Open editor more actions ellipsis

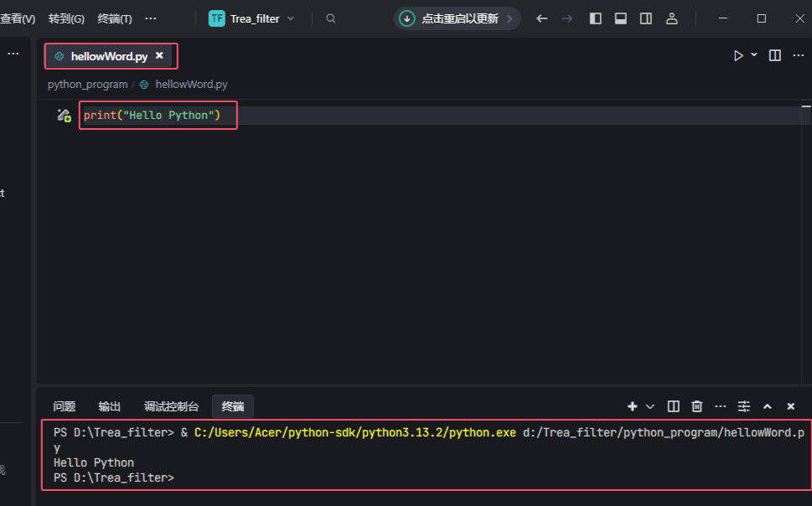coord(798,55)
